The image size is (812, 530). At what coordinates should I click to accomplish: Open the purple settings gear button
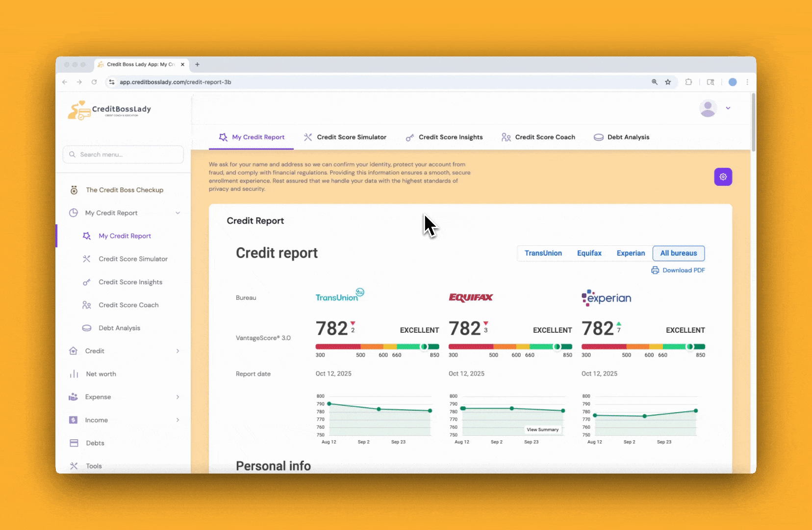tap(723, 177)
